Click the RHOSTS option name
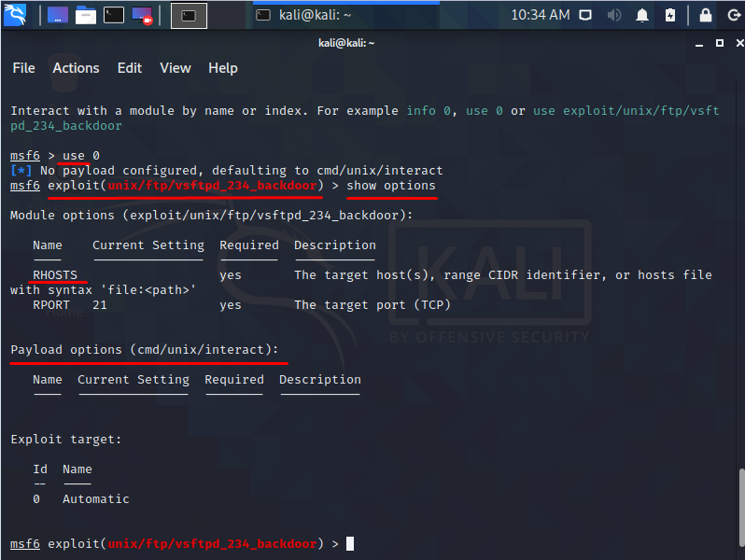This screenshot has width=745, height=560. pos(55,275)
